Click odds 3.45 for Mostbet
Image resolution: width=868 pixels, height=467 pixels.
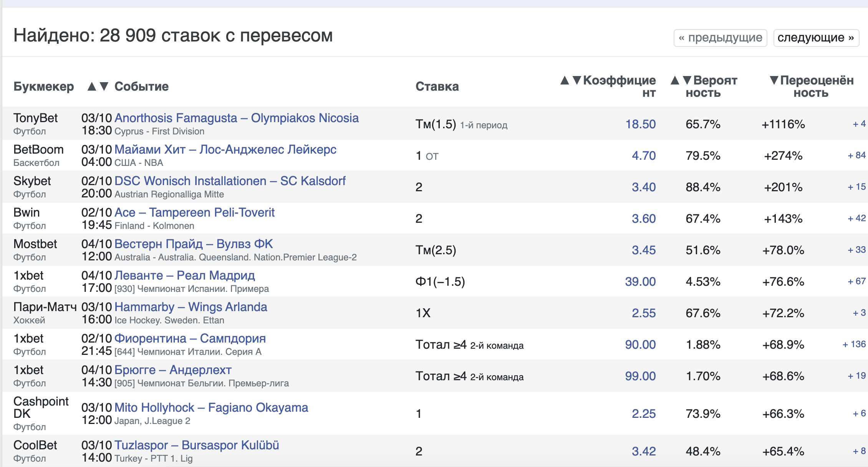(644, 250)
